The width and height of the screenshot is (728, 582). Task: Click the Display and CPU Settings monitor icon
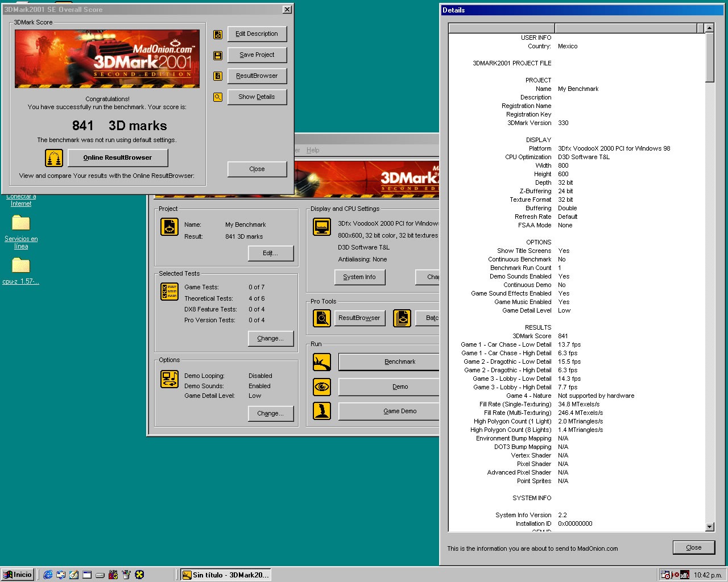[322, 227]
